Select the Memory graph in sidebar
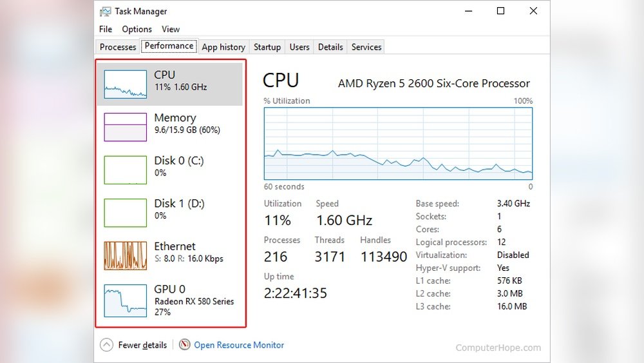 pyautogui.click(x=125, y=127)
